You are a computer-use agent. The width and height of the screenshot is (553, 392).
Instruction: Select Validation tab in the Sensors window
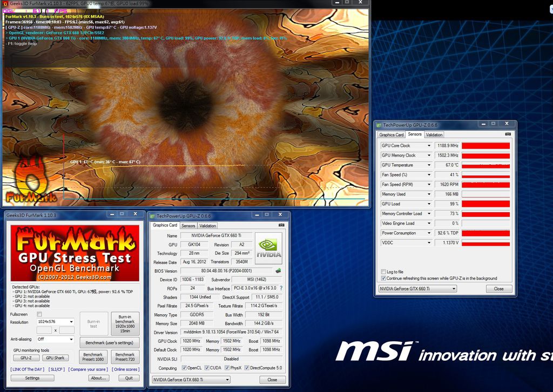[x=434, y=134]
